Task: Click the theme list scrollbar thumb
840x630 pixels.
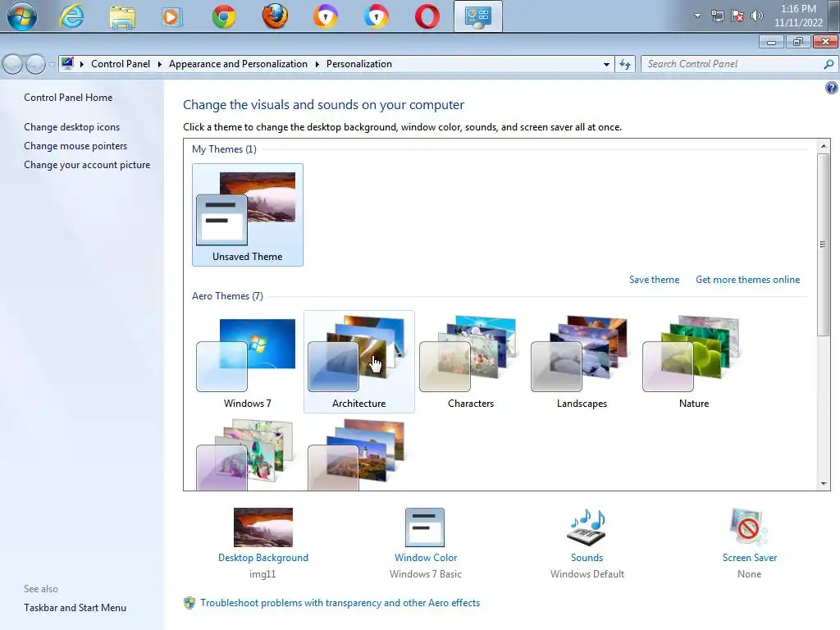Action: [x=824, y=244]
